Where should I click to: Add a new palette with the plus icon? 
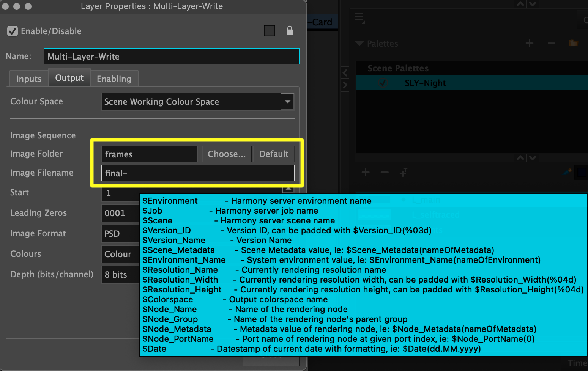pos(529,43)
